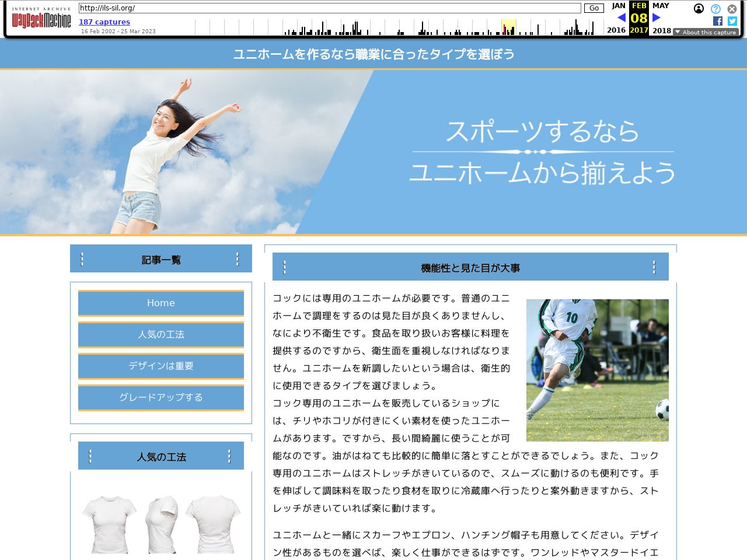
Task: Click the Go button
Action: coord(594,8)
